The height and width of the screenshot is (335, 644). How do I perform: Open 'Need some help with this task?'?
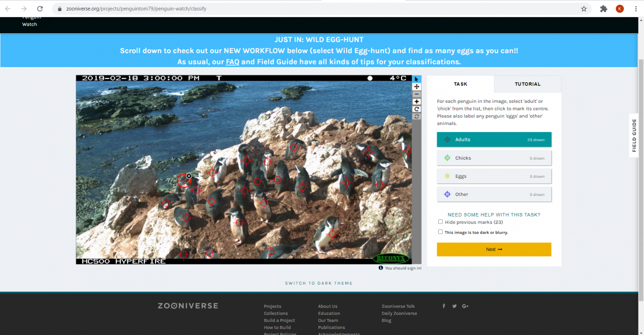click(x=494, y=215)
